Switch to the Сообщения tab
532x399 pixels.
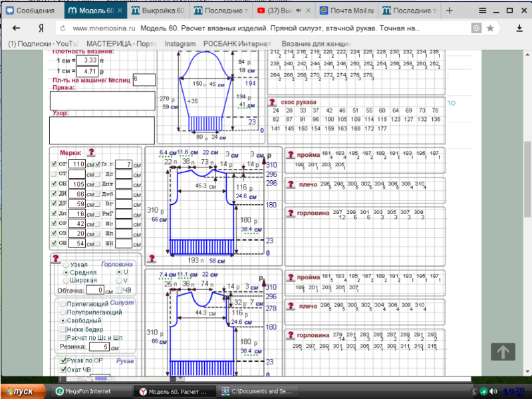[31, 11]
